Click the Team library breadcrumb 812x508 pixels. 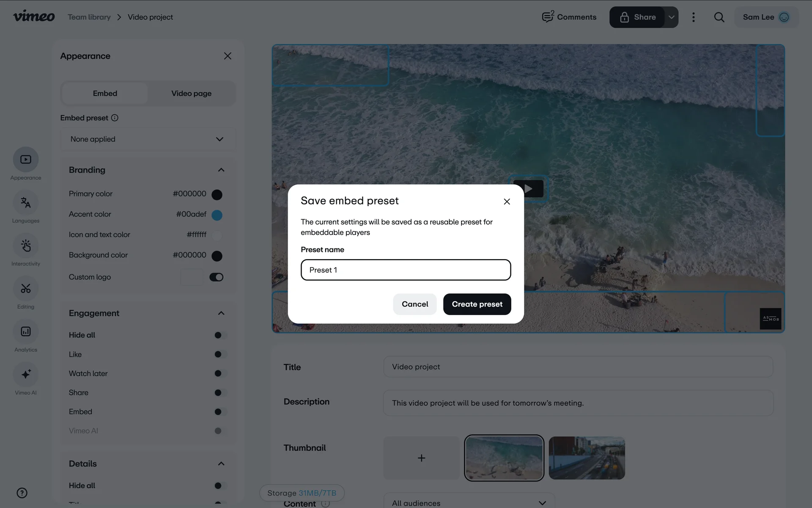point(89,17)
